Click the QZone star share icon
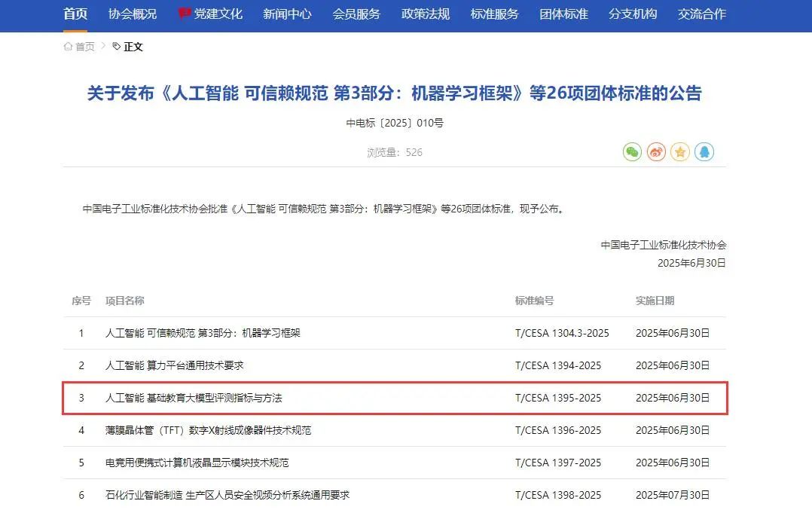Screen dimensions: 812x510 point(680,151)
